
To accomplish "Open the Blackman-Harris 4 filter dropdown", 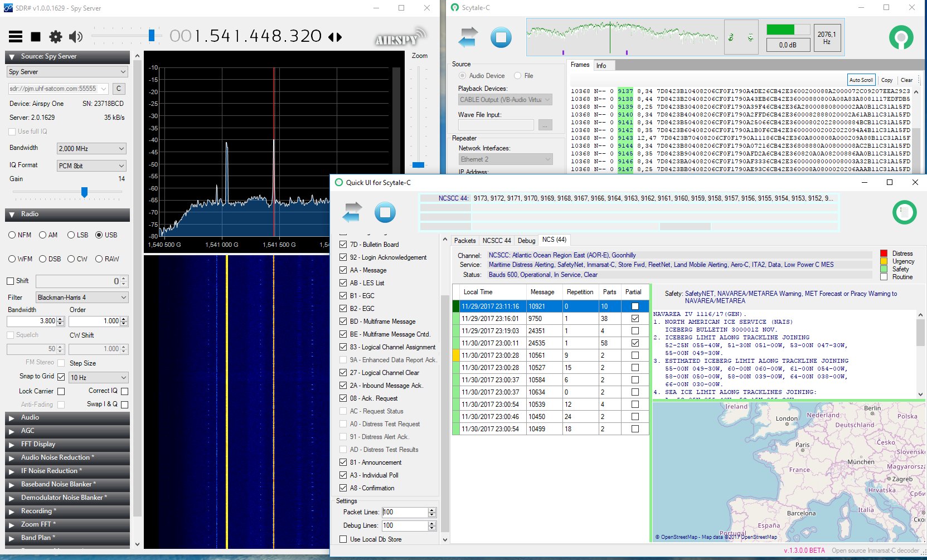I will coord(82,298).
